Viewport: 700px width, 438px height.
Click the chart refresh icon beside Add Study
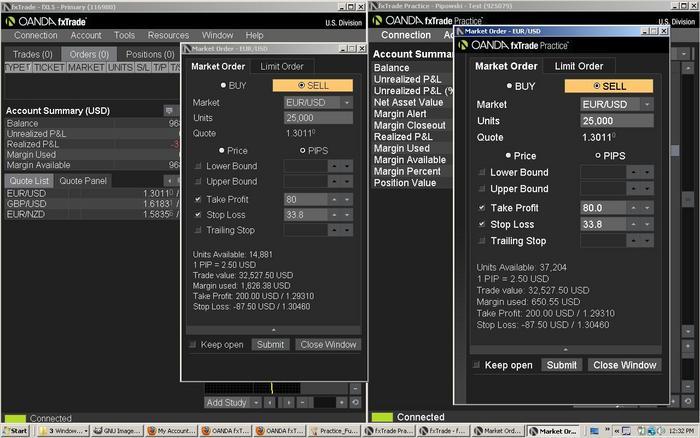[x=354, y=402]
